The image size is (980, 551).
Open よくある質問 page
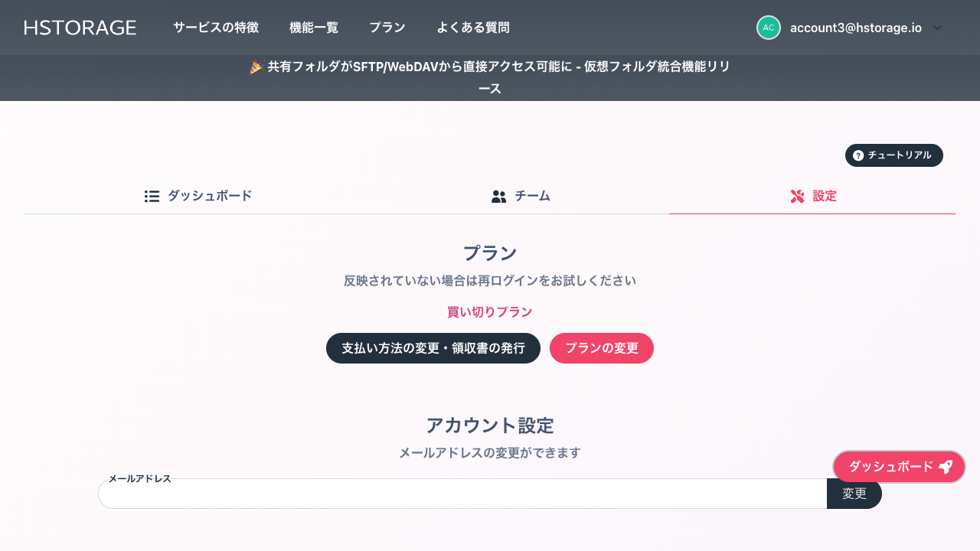click(x=473, y=28)
